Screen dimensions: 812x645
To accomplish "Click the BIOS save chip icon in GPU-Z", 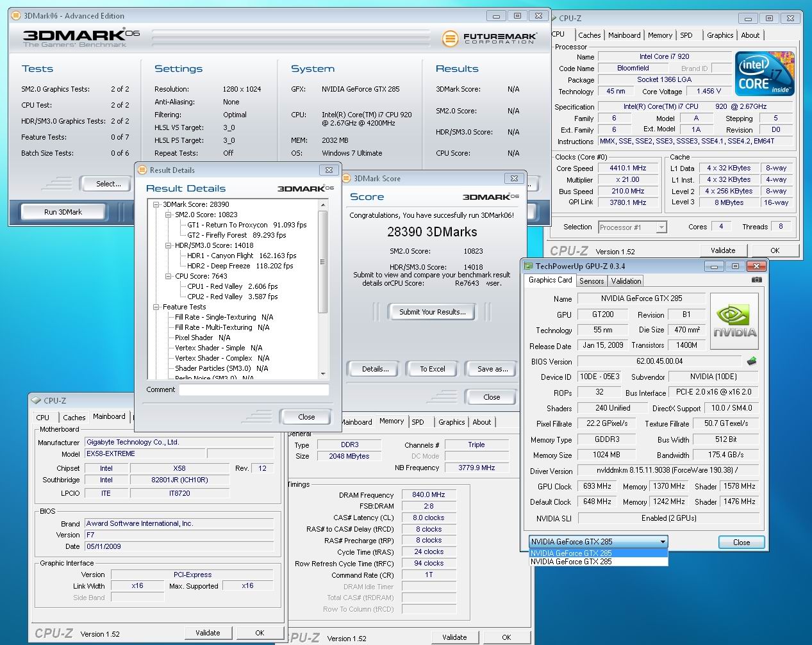I will click(752, 361).
